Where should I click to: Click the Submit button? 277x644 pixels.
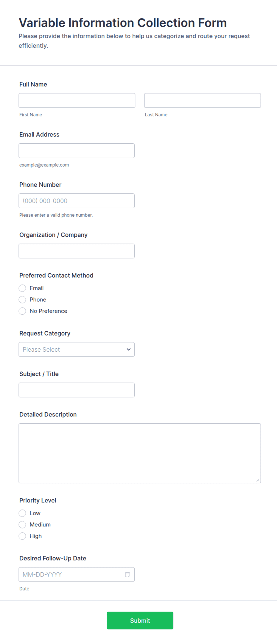(x=140, y=621)
